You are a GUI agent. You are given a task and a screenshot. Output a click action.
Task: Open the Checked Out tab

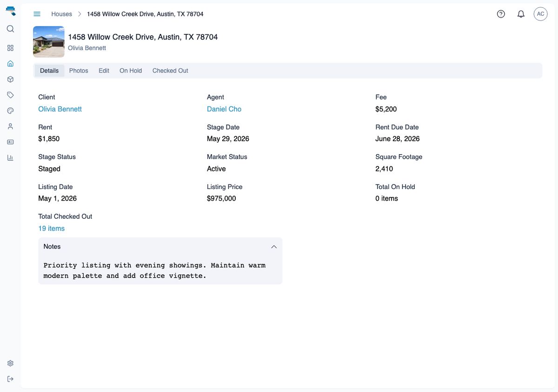tap(170, 71)
